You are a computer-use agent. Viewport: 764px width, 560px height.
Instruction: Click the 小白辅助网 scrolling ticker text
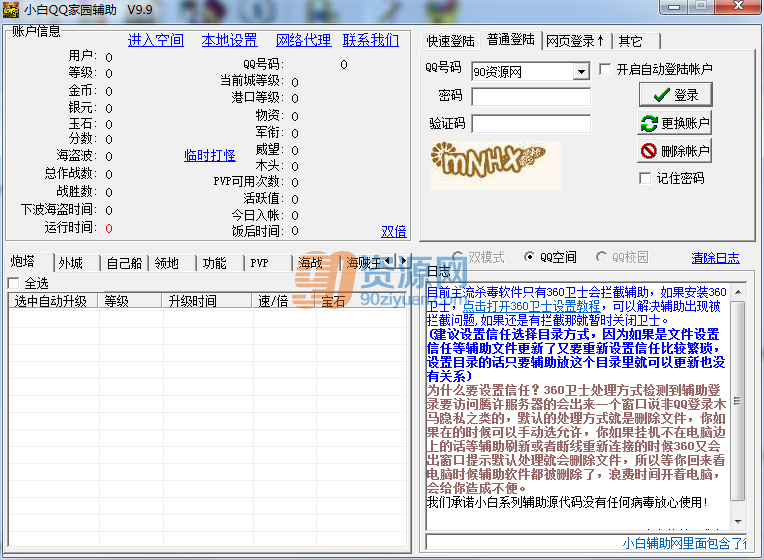684,542
